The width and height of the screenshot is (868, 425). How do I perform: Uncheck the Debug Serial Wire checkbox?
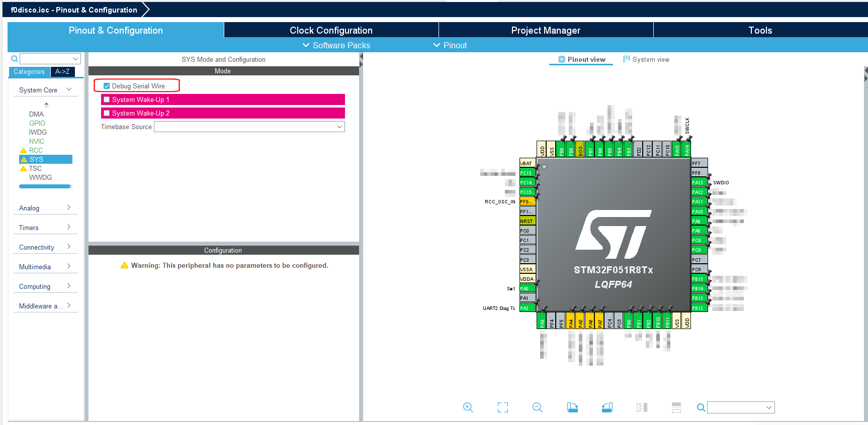coord(107,86)
